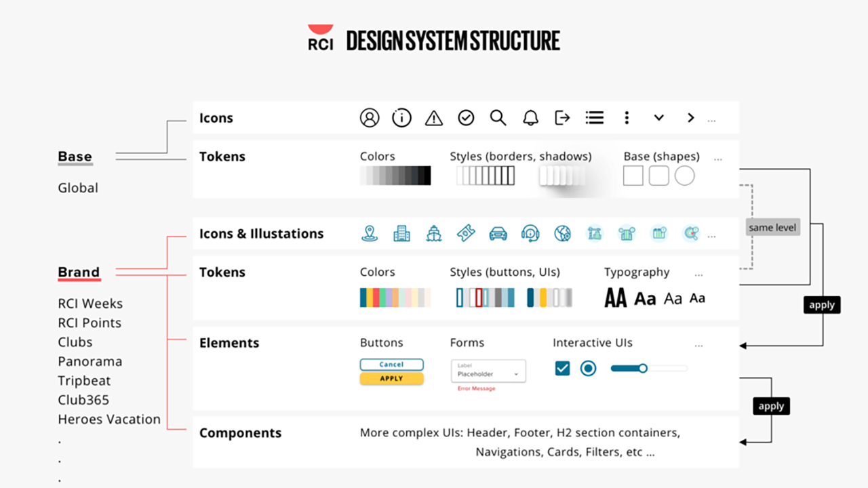This screenshot has width=868, height=488.
Task: Open the vertical three-dot menu
Action: point(627,118)
